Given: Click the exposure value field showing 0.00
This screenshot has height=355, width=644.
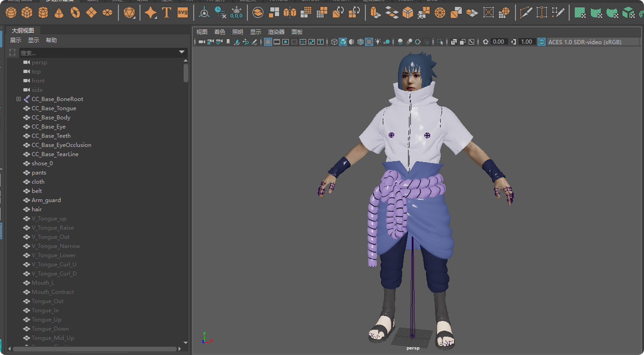Looking at the screenshot, I should tap(498, 42).
